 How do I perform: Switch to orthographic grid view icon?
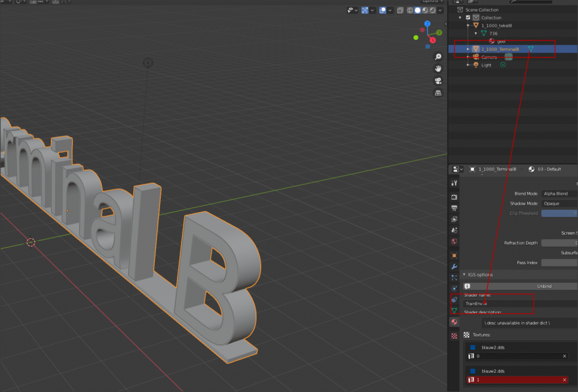pos(438,93)
